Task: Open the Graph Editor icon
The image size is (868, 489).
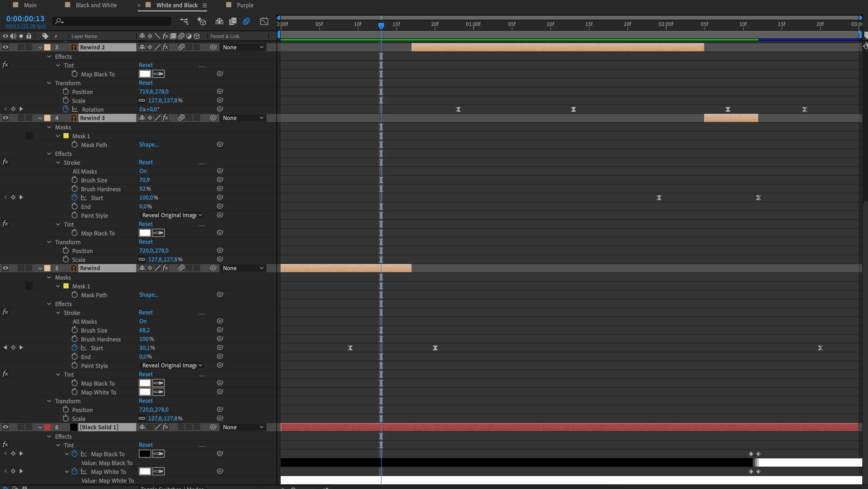Action: pos(264,21)
